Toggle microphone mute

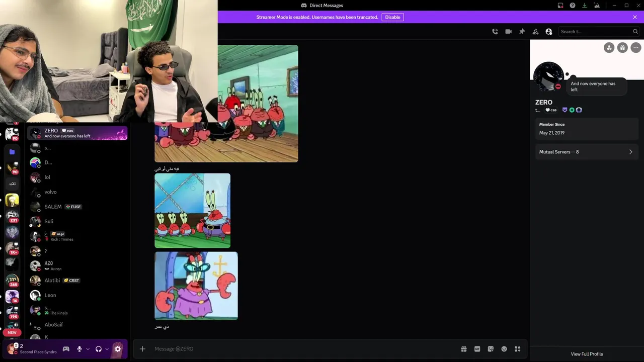pyautogui.click(x=79, y=349)
